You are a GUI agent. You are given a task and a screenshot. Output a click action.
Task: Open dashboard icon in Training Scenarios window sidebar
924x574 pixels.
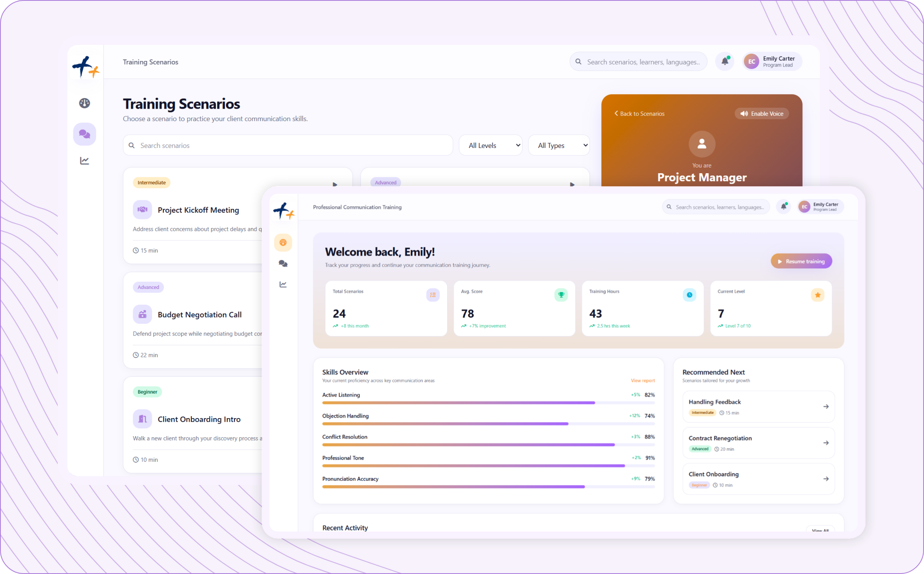pyautogui.click(x=85, y=103)
